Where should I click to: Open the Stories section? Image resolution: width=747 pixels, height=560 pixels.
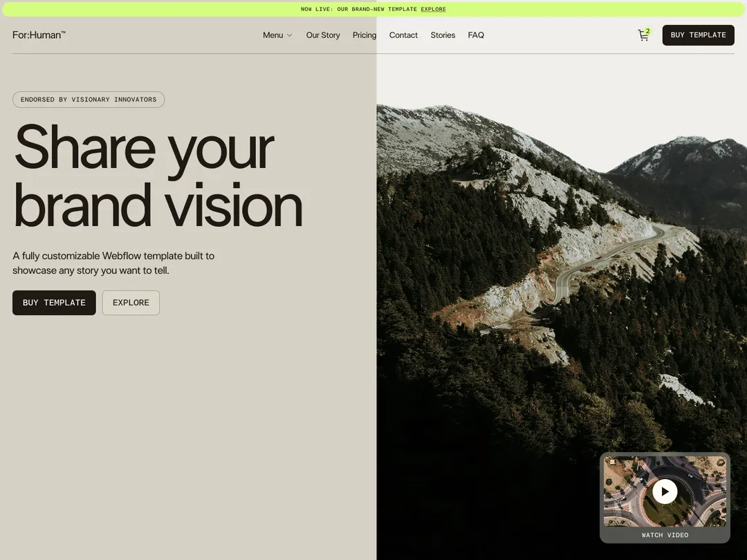tap(443, 35)
